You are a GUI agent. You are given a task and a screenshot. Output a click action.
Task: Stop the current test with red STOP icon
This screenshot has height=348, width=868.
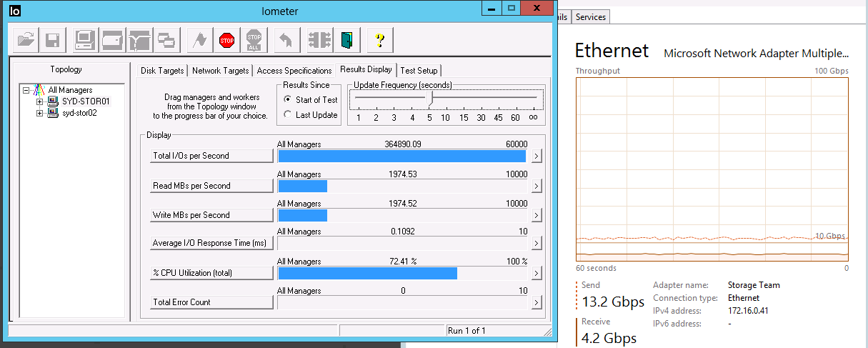pyautogui.click(x=227, y=40)
